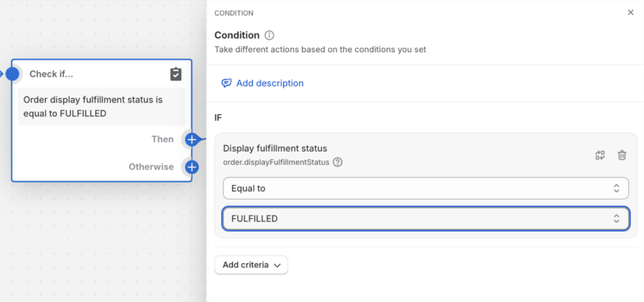
Task: Click the help icon next to order.displayFulfillmentStatus
Action: pyautogui.click(x=338, y=162)
